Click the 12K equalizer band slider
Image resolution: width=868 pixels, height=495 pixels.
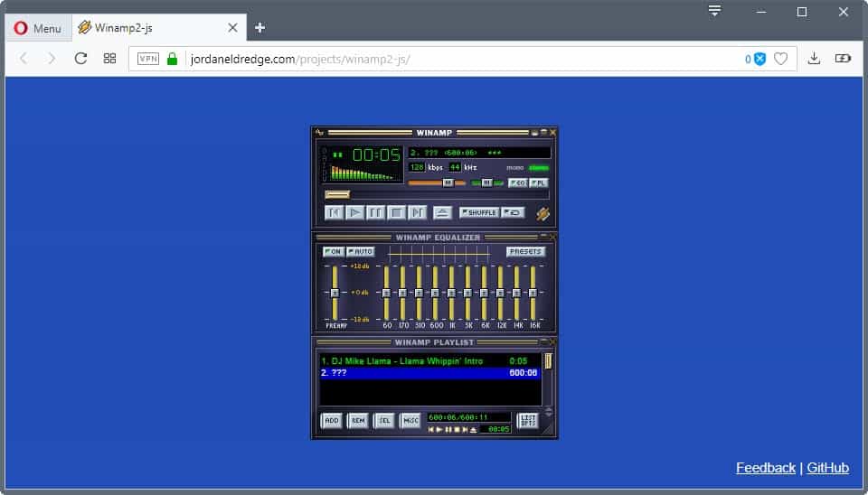point(500,293)
